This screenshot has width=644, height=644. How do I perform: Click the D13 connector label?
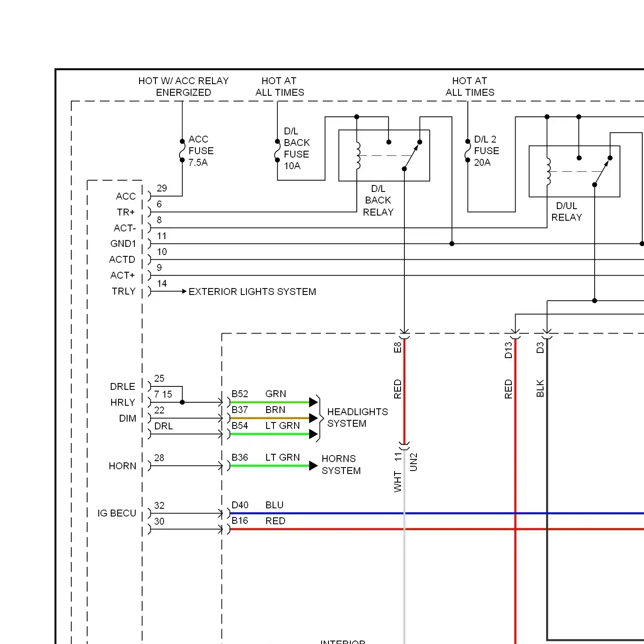[508, 350]
